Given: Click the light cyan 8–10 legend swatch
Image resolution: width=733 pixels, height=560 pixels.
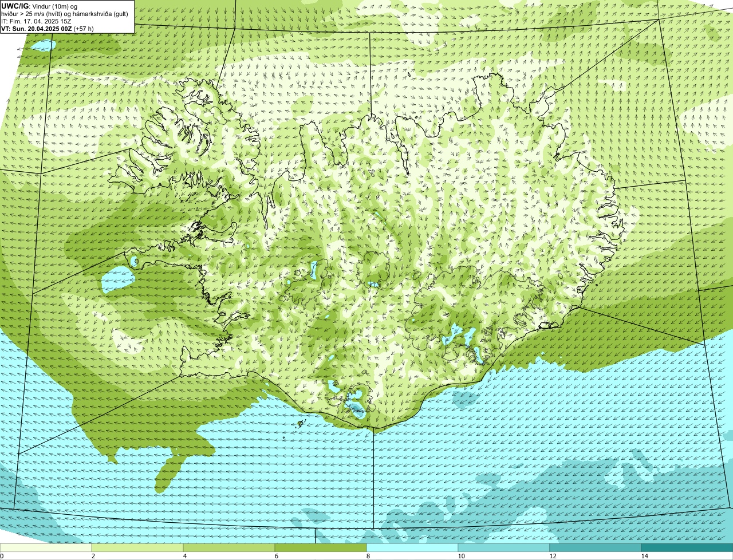Looking at the screenshot, I should 412,547.
